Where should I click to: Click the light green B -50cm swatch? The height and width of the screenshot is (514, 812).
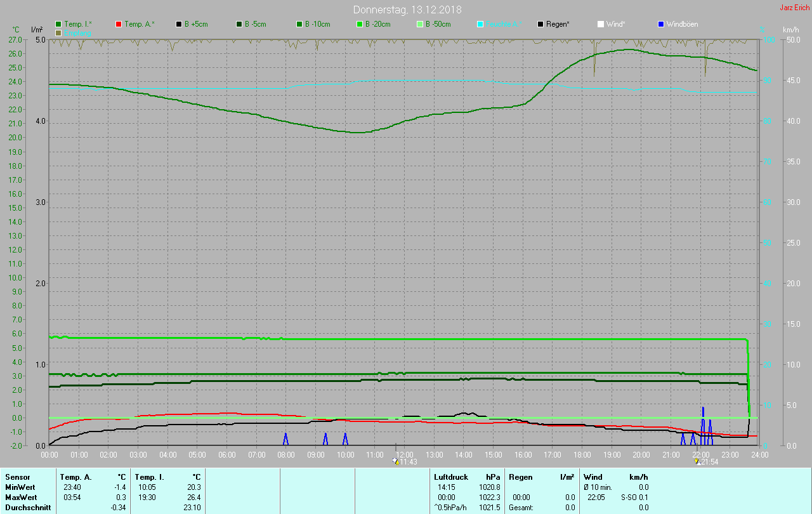420,24
